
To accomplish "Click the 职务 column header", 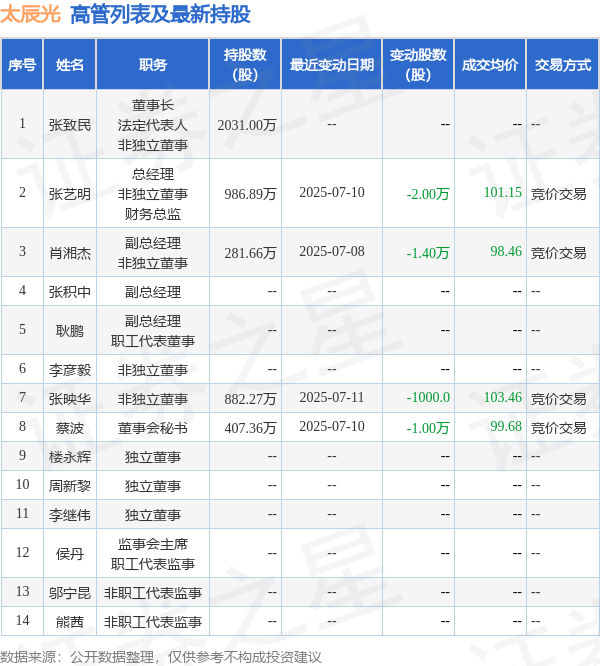I will click(152, 65).
